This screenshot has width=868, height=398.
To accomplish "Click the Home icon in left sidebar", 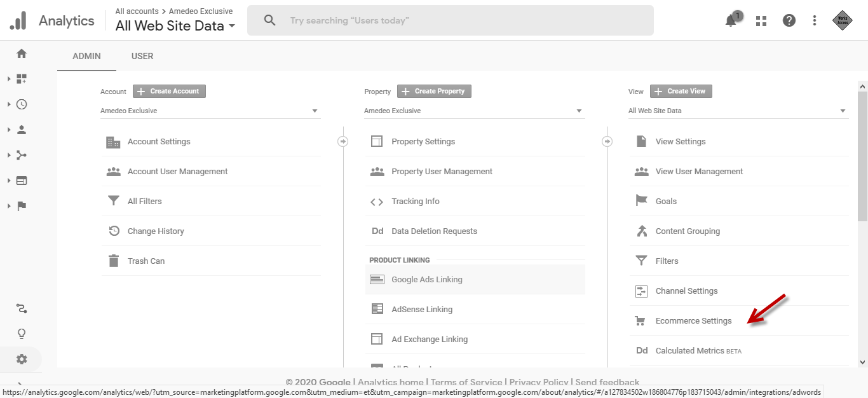I will pyautogui.click(x=22, y=53).
